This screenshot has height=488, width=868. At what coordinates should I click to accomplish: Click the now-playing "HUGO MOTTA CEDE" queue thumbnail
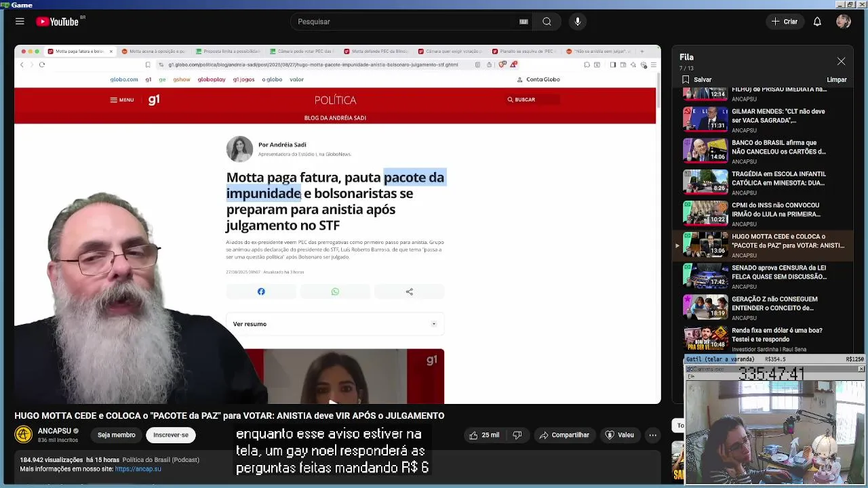click(x=705, y=243)
